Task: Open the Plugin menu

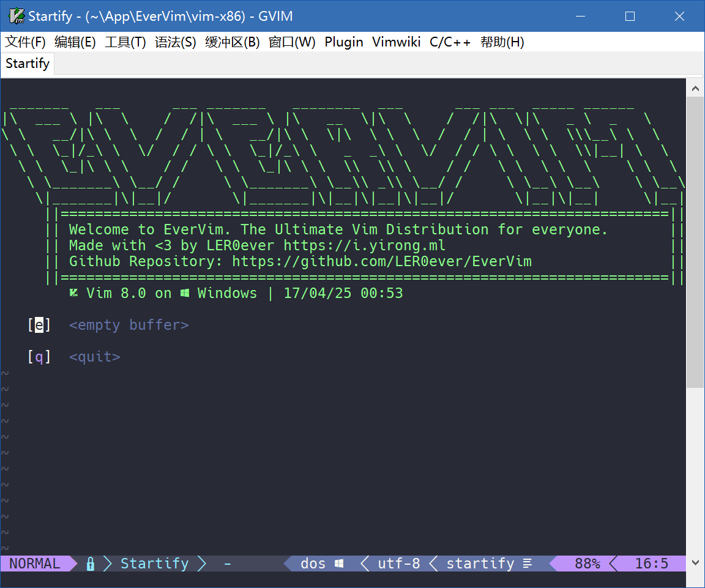Action: coord(344,42)
